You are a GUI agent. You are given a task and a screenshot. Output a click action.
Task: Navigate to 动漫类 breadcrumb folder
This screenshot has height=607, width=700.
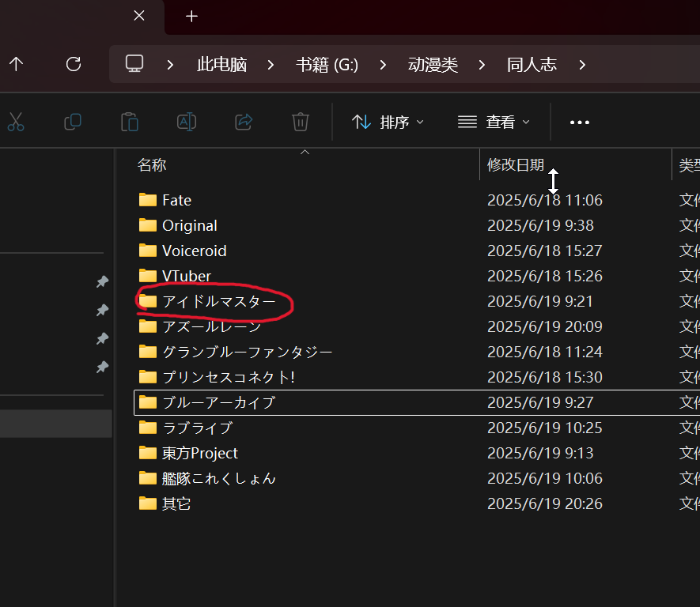(433, 65)
